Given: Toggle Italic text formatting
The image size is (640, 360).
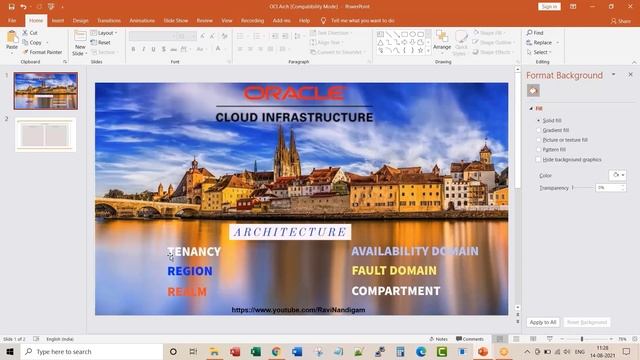Looking at the screenshot, I should pos(143,49).
